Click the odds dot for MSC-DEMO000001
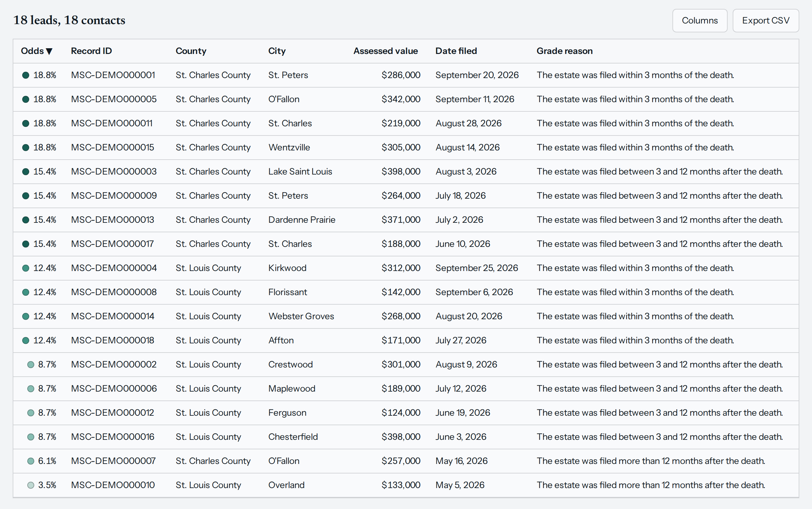 tap(26, 75)
